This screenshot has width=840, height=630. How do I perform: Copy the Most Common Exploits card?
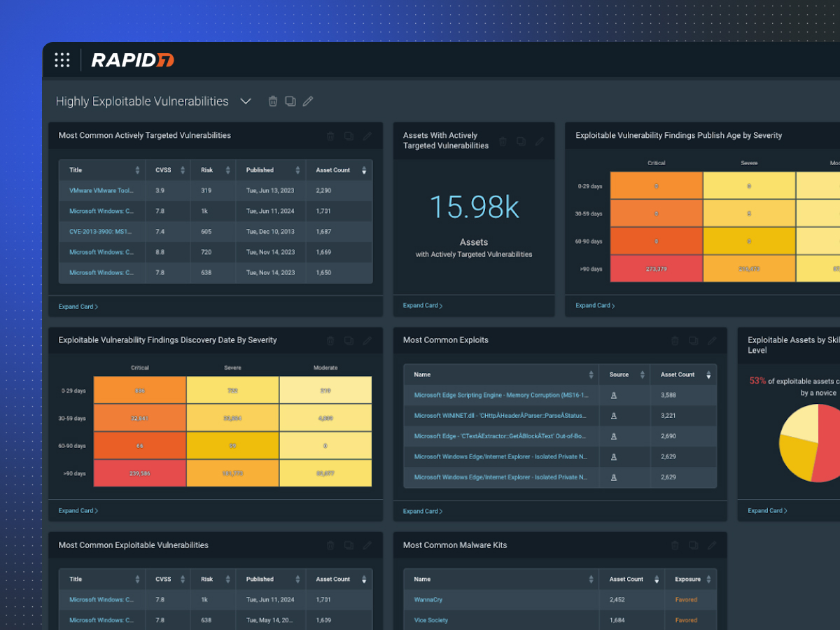click(x=693, y=340)
